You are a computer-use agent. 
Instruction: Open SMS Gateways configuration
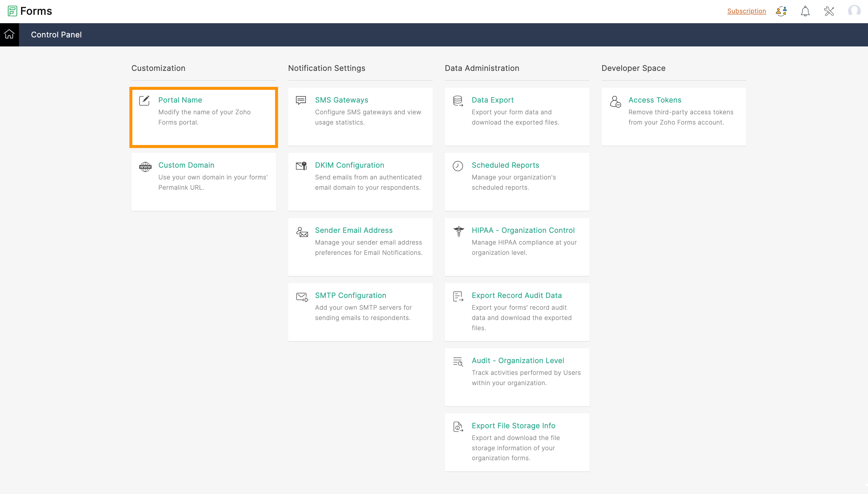tap(341, 100)
